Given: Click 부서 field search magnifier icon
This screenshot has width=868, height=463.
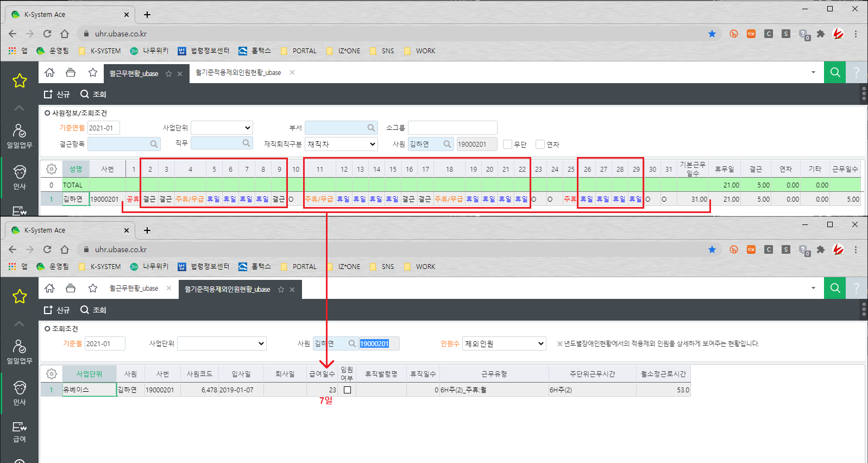Looking at the screenshot, I should point(371,128).
